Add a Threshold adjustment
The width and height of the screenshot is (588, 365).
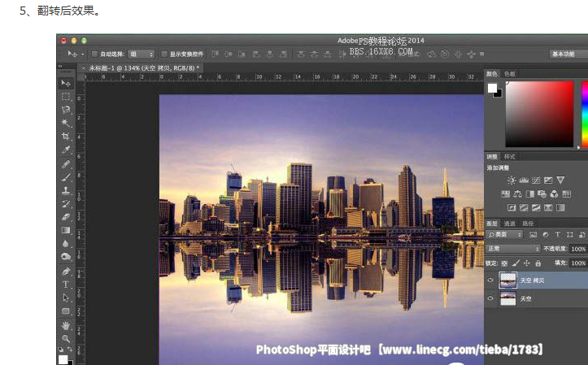(x=536, y=207)
